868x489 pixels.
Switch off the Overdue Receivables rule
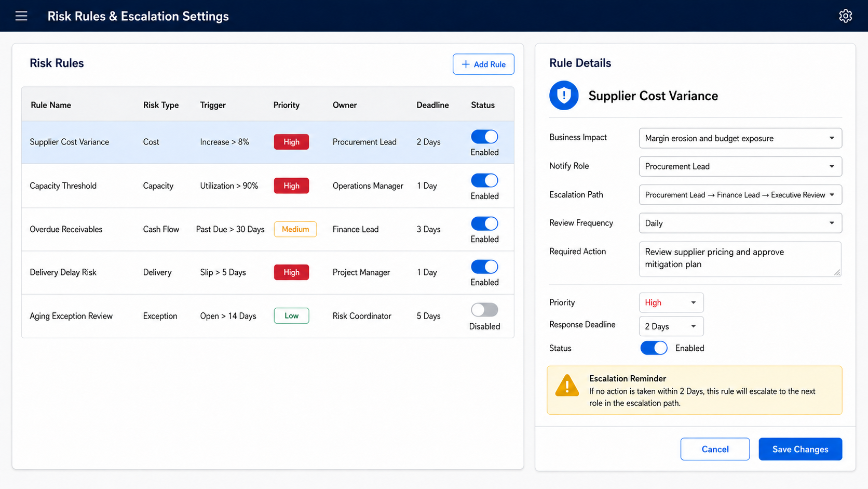(484, 223)
